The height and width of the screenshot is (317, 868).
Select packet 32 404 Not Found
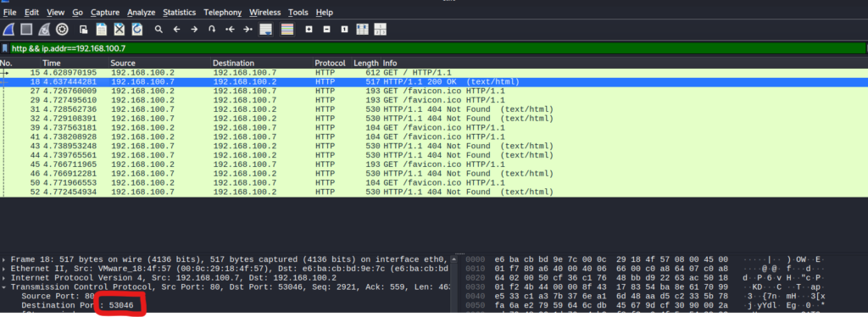pos(434,119)
